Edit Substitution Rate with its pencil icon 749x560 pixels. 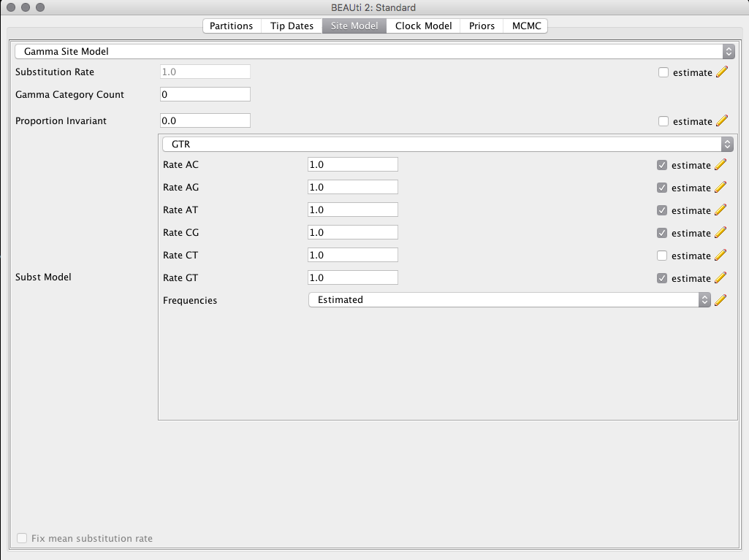point(722,72)
